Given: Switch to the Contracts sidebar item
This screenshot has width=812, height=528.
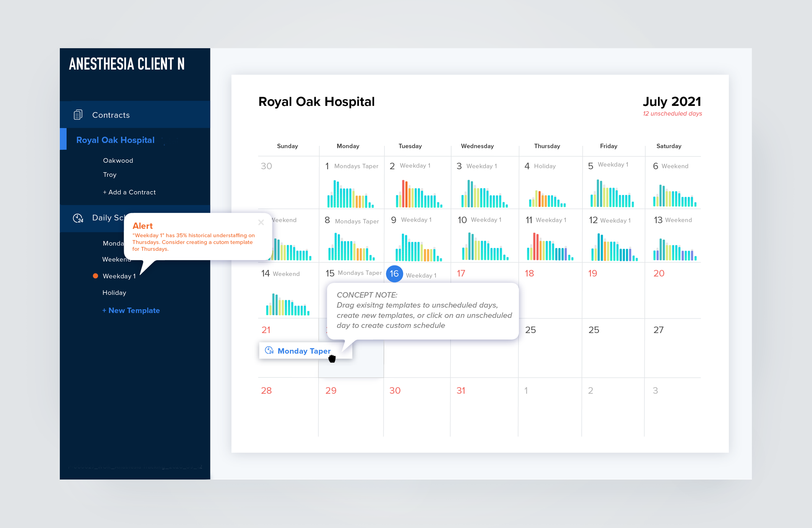Looking at the screenshot, I should coord(110,115).
